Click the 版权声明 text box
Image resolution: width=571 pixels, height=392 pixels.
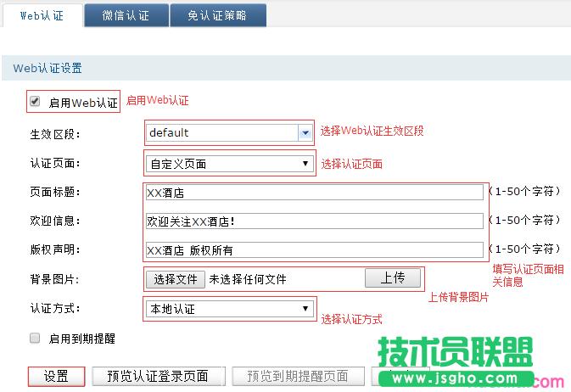[314, 249]
